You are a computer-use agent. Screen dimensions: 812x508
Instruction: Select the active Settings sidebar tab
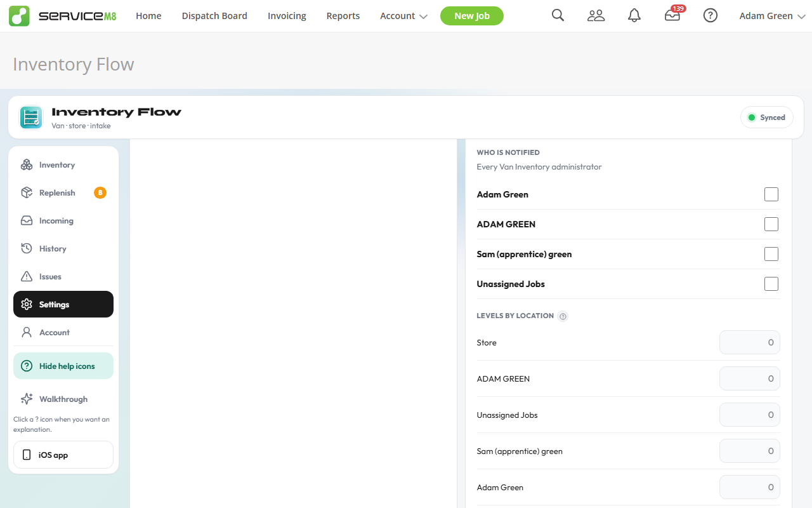(x=63, y=304)
